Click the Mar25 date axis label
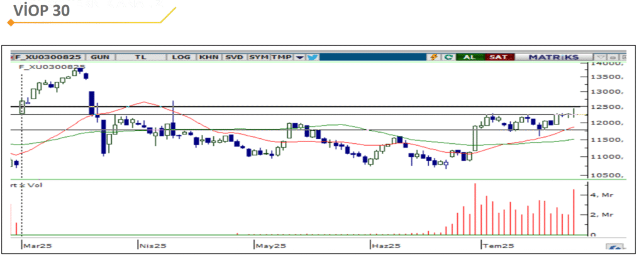This screenshot has height=257, width=644. pyautogui.click(x=37, y=246)
